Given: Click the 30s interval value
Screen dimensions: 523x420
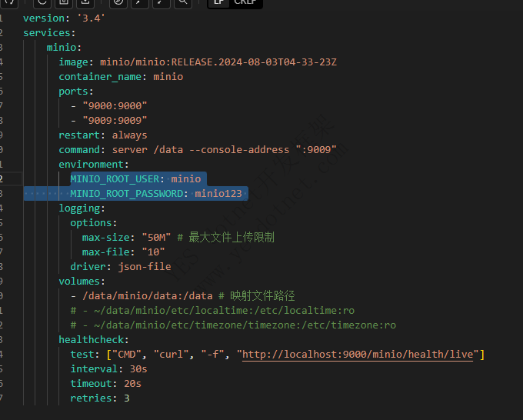Looking at the screenshot, I should (x=138, y=369).
